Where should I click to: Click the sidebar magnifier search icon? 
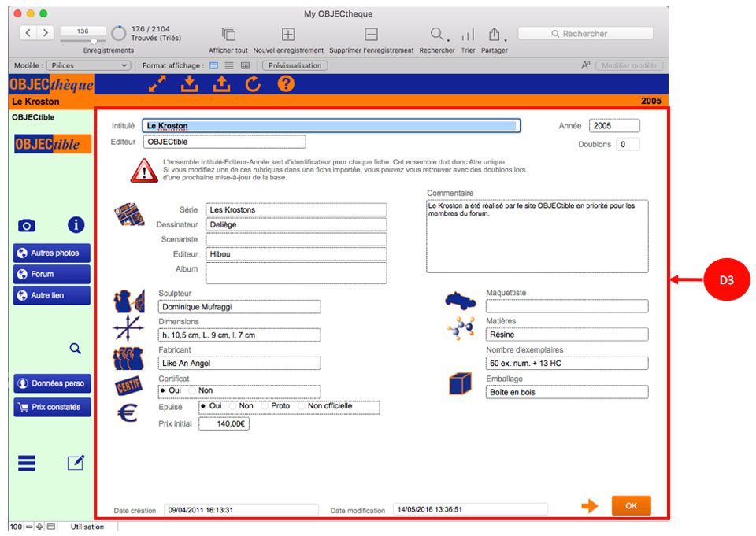click(76, 349)
